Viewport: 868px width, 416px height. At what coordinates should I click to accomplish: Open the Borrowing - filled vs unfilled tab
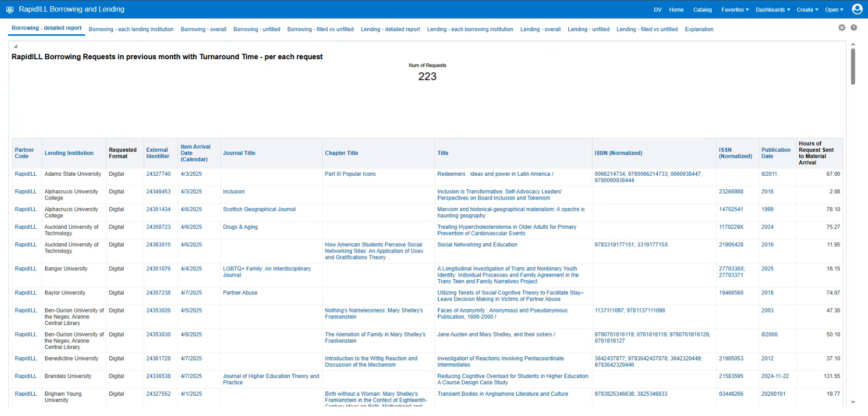coord(320,30)
